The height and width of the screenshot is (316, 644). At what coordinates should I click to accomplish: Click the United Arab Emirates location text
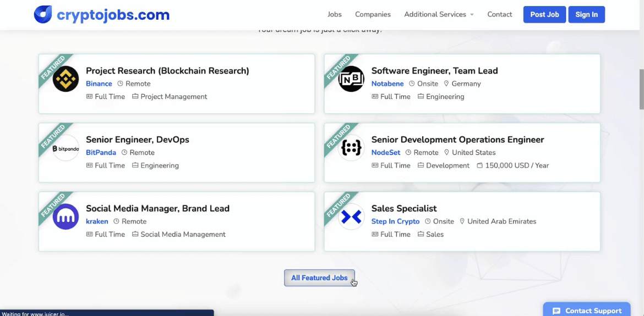[x=502, y=221]
